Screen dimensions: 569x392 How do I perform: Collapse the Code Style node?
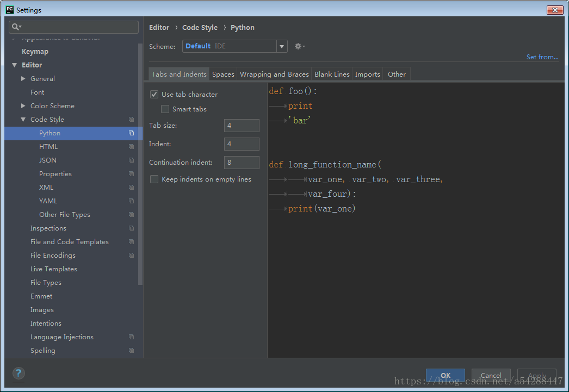click(23, 119)
